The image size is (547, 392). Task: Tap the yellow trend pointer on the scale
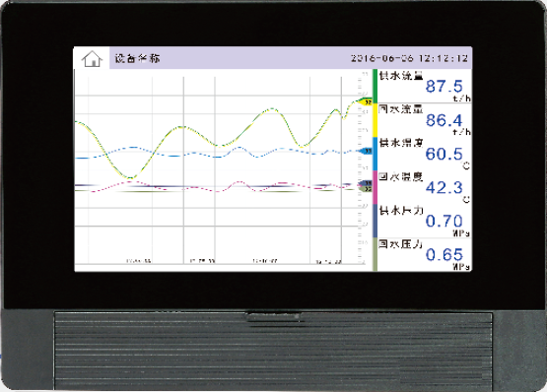366,102
